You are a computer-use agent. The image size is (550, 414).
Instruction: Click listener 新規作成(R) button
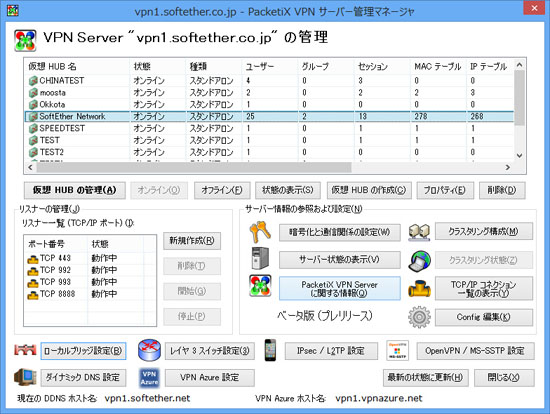pos(192,241)
